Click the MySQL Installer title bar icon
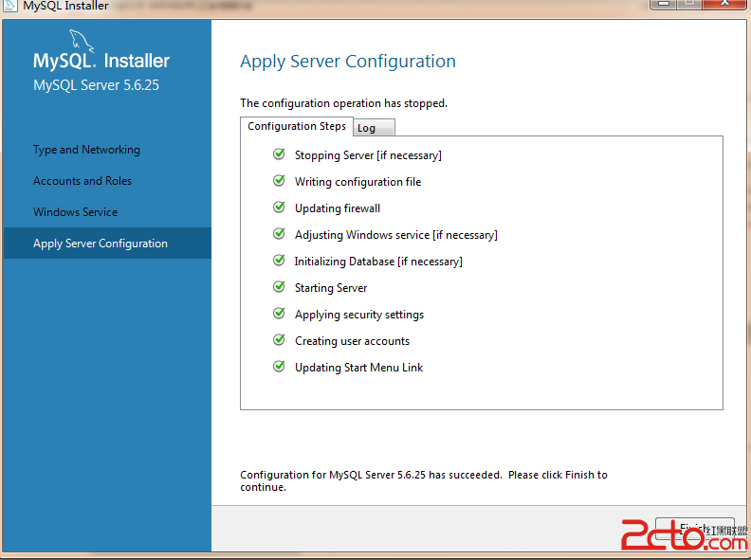This screenshot has width=751, height=560. click(10, 6)
